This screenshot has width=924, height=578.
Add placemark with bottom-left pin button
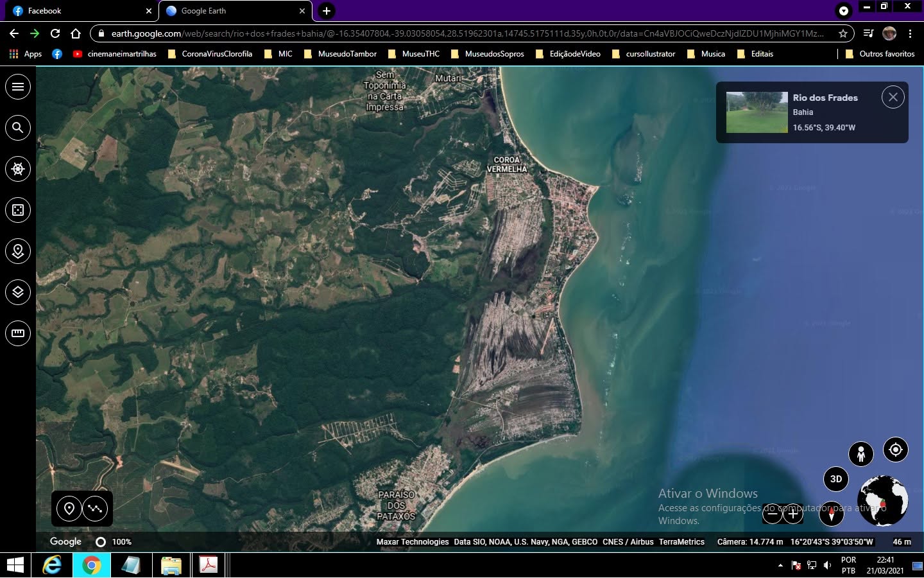69,509
